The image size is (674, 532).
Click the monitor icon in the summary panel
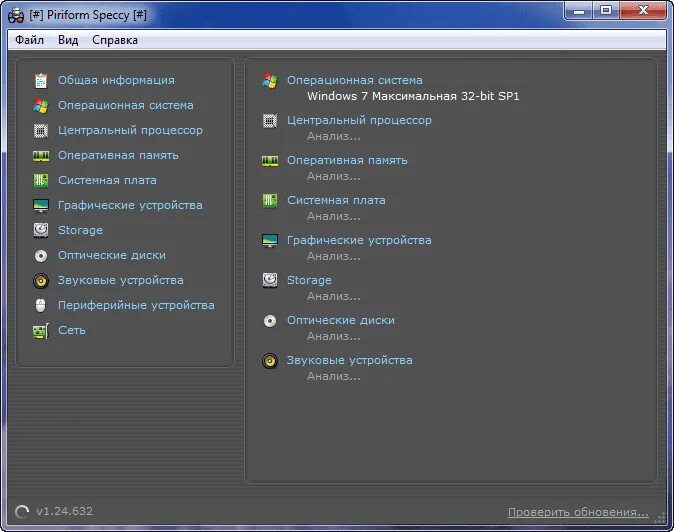270,241
